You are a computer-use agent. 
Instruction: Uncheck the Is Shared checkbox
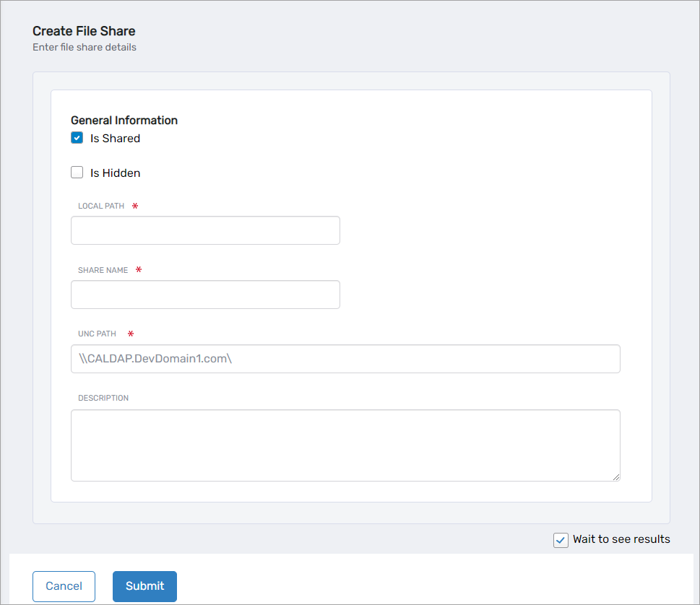tap(77, 138)
